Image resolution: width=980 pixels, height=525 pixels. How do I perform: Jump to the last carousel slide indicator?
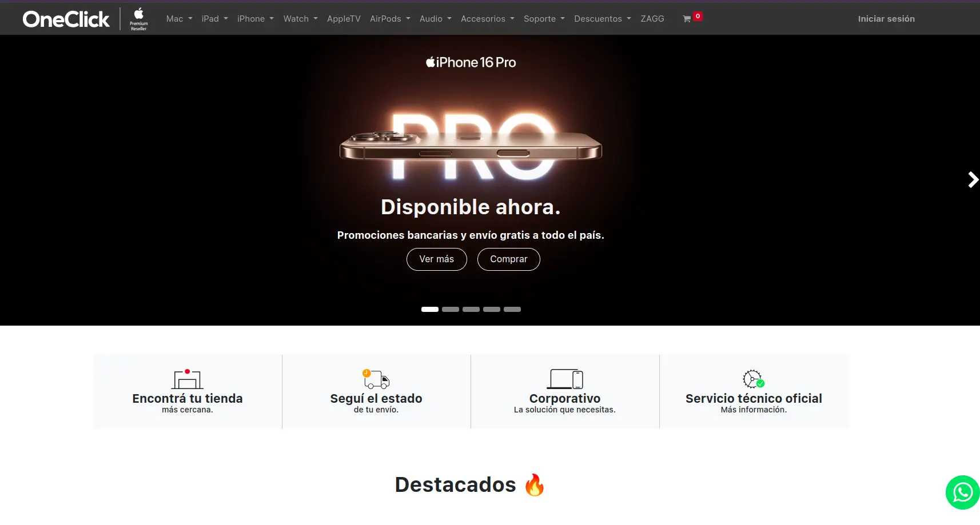pyautogui.click(x=512, y=309)
